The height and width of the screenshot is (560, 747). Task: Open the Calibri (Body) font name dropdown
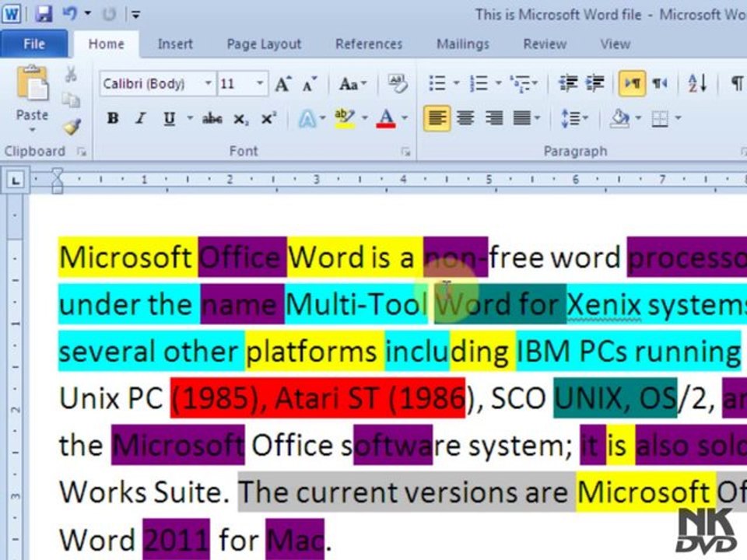(208, 83)
